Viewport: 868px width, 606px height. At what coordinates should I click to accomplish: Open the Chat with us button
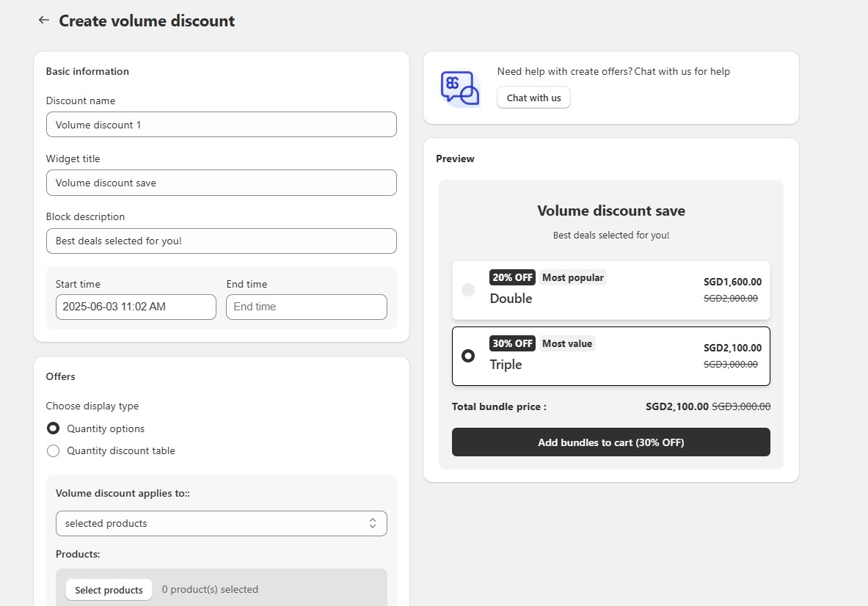click(533, 98)
